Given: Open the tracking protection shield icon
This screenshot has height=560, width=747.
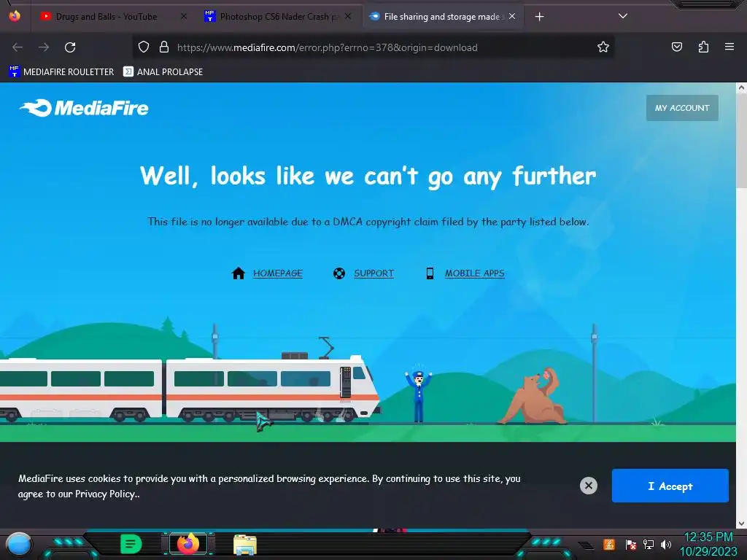Looking at the screenshot, I should pos(144,47).
